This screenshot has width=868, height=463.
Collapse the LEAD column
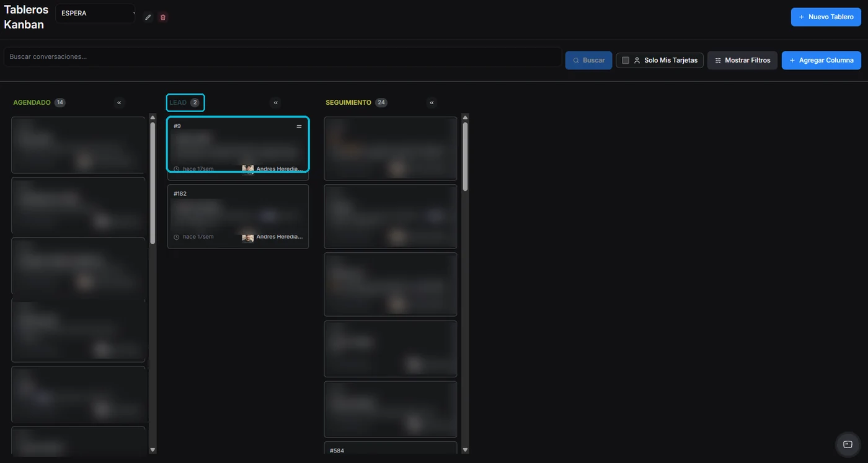[276, 102]
